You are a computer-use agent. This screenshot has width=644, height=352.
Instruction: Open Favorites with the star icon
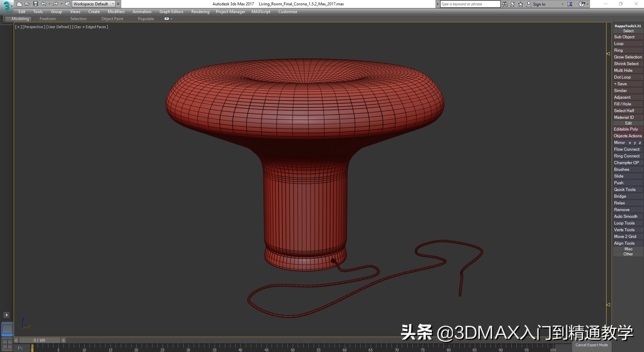pos(520,4)
